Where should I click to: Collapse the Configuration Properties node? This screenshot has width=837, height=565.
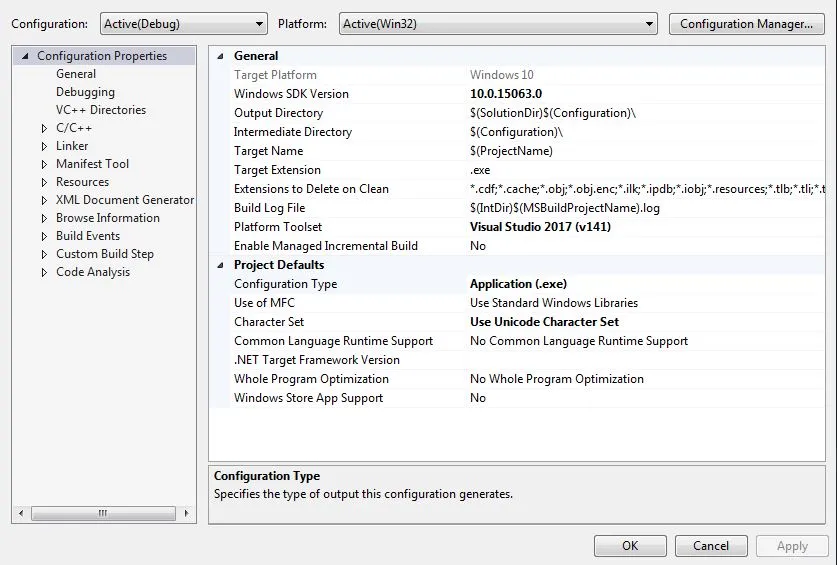point(25,56)
